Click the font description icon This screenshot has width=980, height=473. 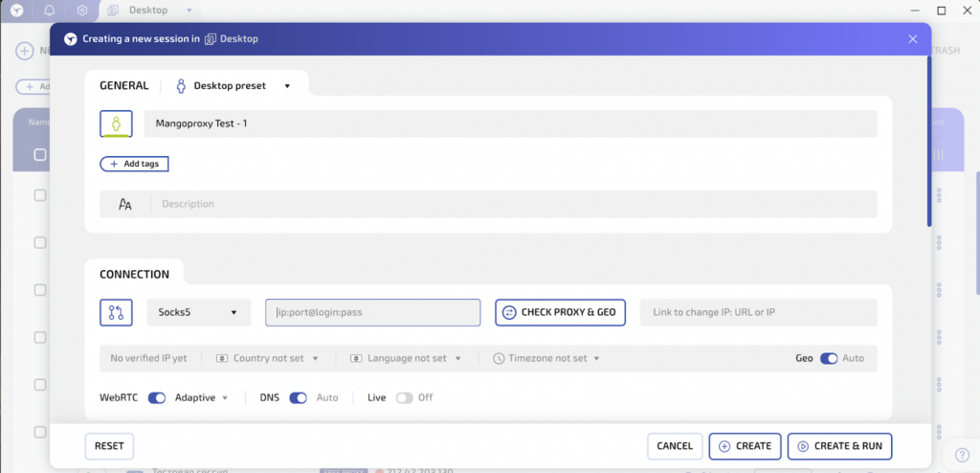coord(125,204)
